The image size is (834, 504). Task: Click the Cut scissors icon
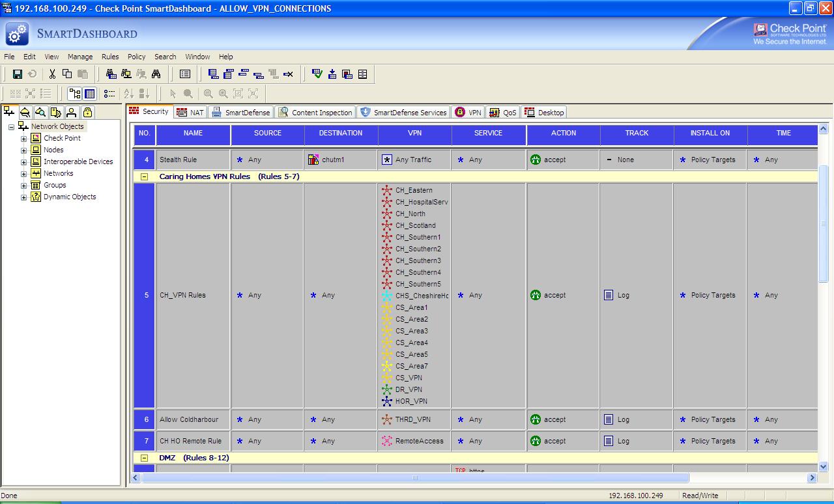pos(52,74)
